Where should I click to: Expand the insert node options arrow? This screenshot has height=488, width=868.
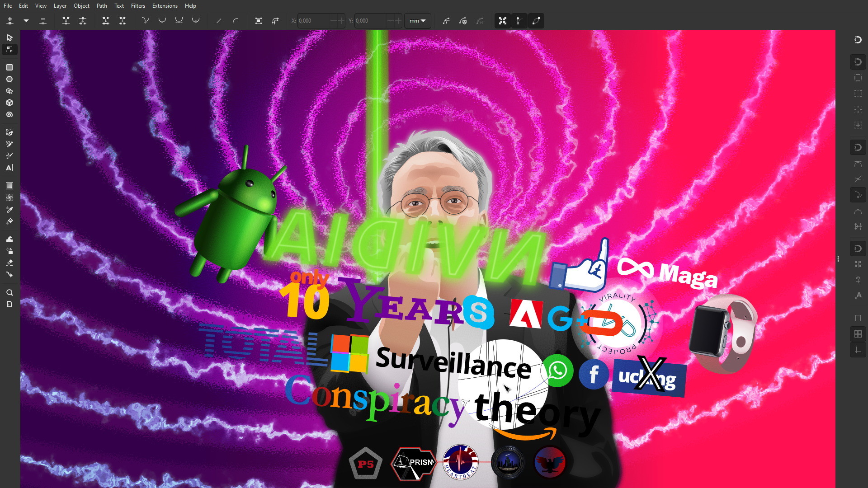tap(26, 21)
